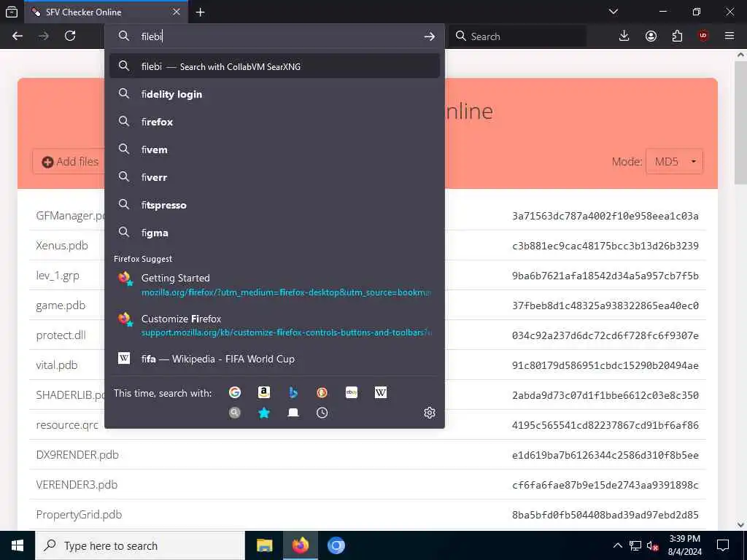Select the VERENDER3.pdb file name
Screen dimensions: 747x560
coord(77,485)
